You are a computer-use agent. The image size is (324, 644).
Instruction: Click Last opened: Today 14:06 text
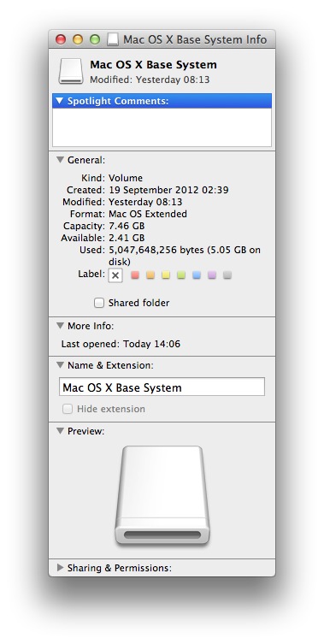pos(121,344)
